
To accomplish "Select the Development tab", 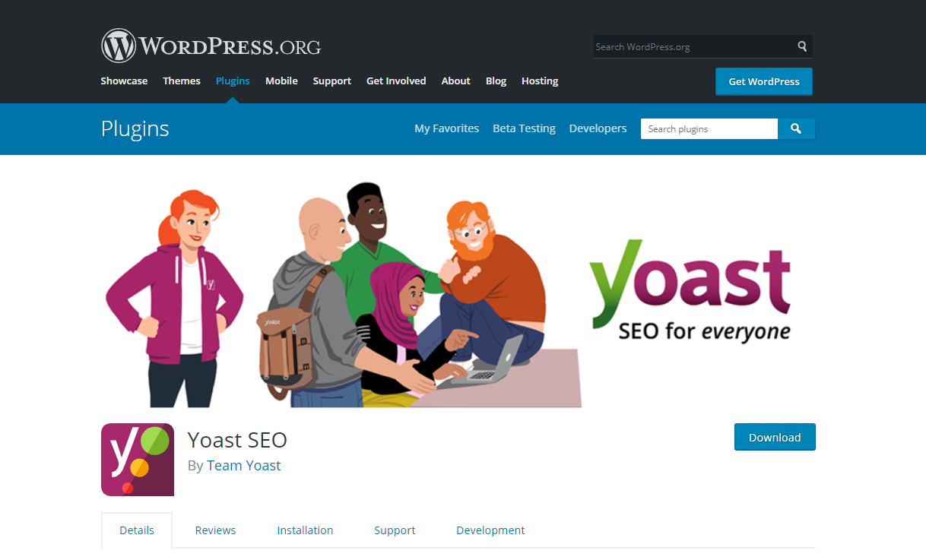I will point(490,530).
